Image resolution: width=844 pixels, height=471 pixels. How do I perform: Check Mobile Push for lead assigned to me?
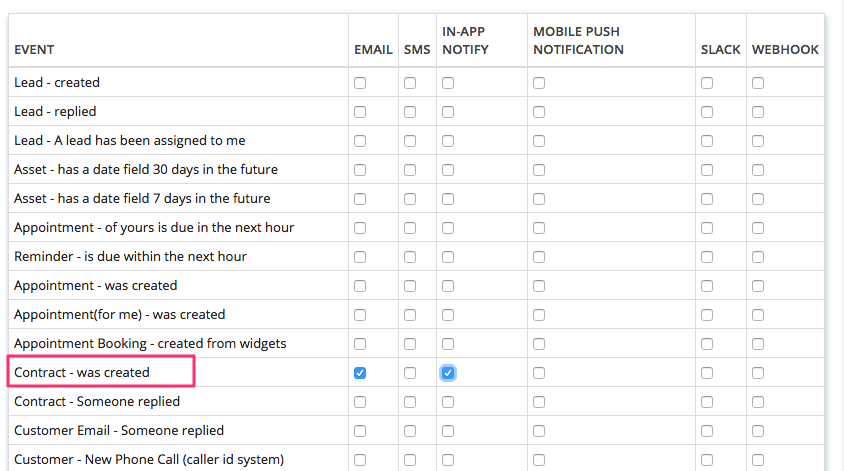coord(539,141)
